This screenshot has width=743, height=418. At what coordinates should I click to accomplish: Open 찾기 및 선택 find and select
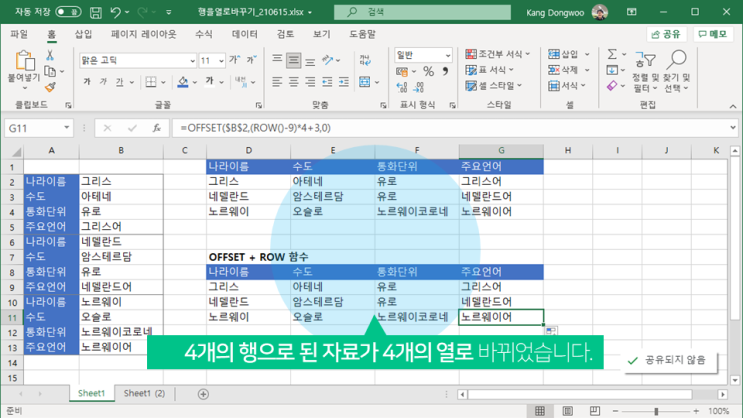(677, 71)
